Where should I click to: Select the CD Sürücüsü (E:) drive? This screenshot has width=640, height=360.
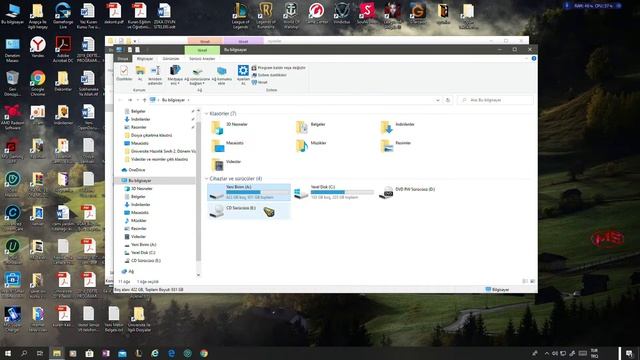[249, 211]
